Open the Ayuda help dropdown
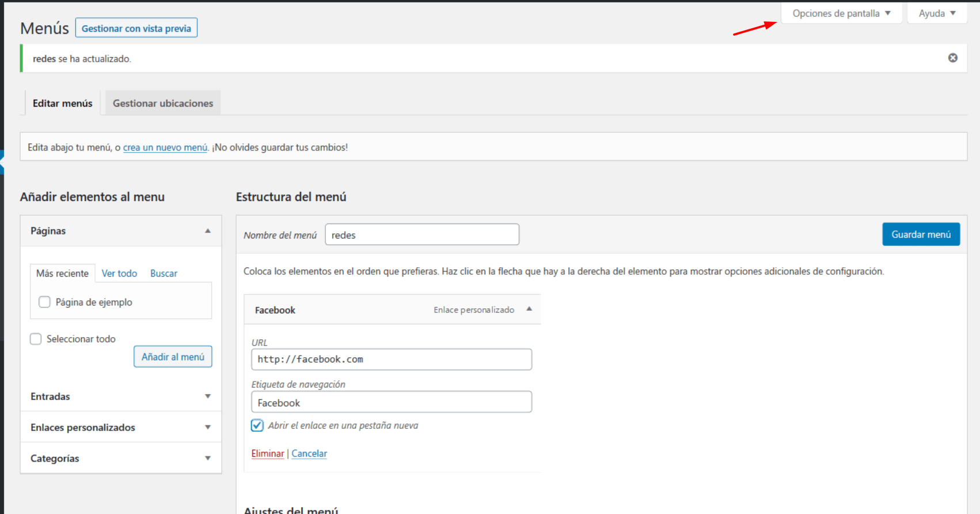The image size is (980, 514). pyautogui.click(x=937, y=13)
